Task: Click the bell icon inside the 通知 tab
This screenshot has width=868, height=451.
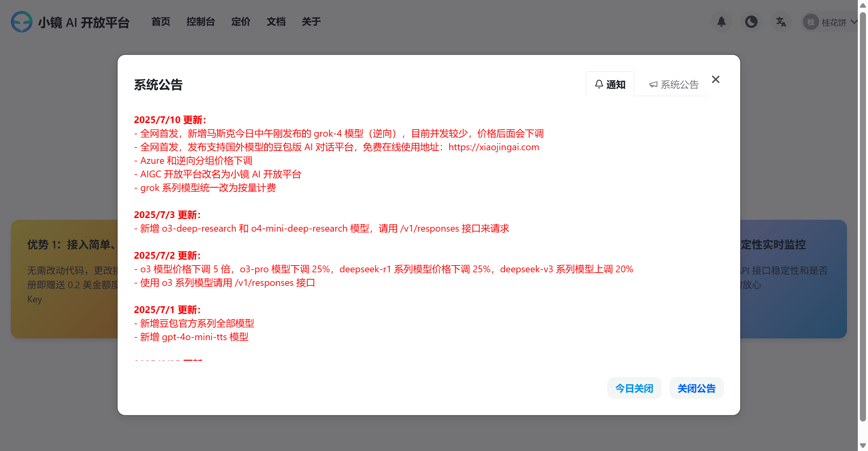Action: [599, 84]
